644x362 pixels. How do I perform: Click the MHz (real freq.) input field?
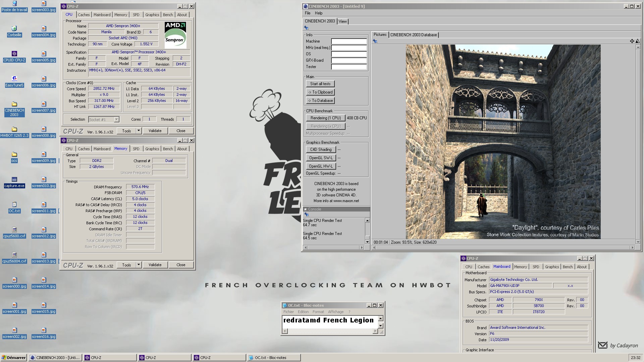tap(349, 48)
